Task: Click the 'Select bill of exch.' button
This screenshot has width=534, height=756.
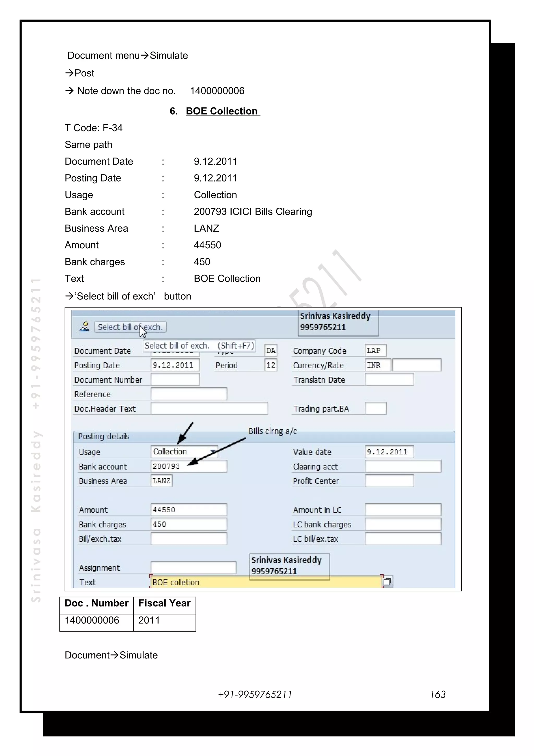Action: [130, 327]
